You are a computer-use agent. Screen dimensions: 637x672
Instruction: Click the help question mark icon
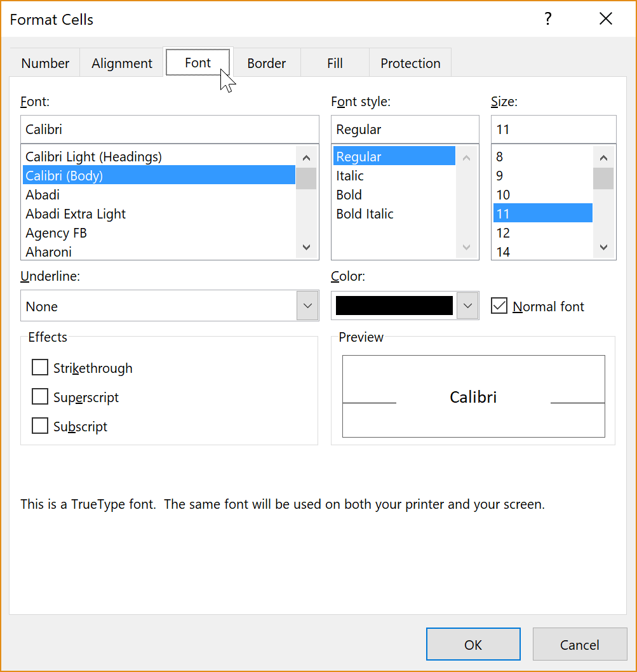pos(548,19)
